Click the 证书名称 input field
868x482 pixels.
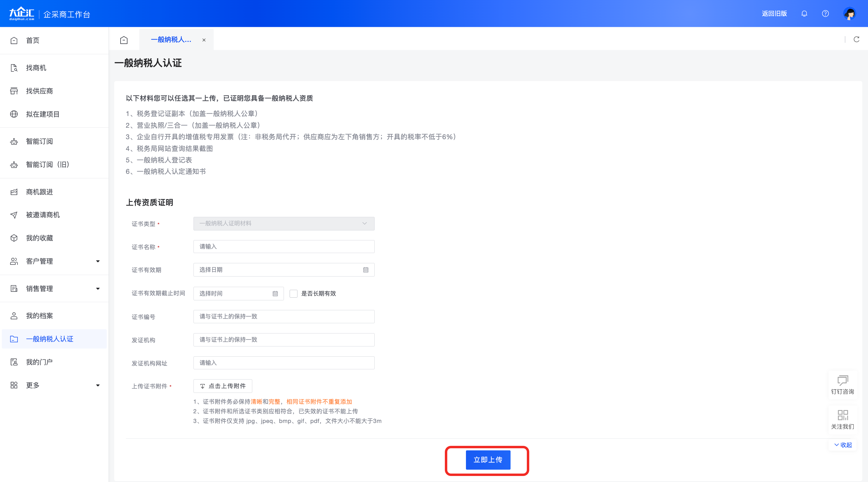284,246
